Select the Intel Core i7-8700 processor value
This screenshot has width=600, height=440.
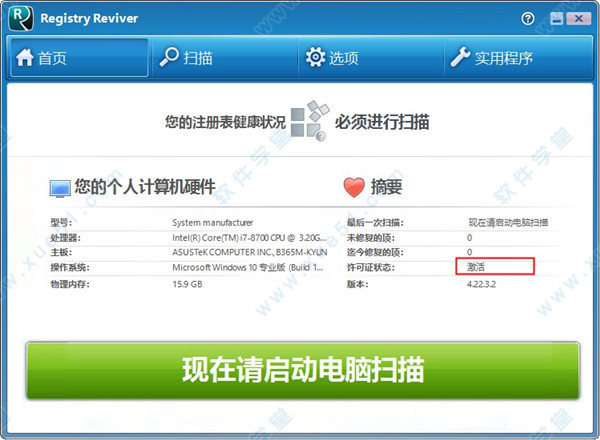[249, 238]
